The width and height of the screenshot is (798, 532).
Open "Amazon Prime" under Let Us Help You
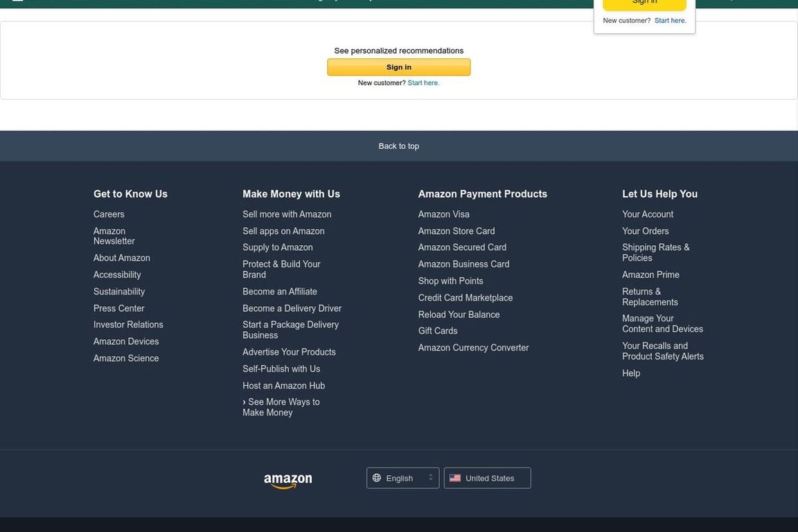coord(650,274)
